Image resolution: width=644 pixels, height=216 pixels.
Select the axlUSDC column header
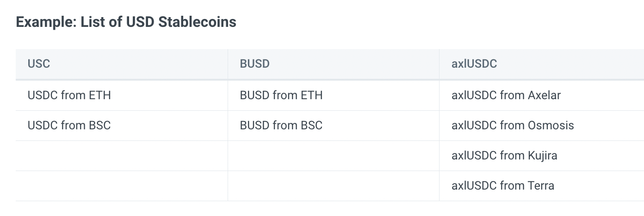point(542,64)
